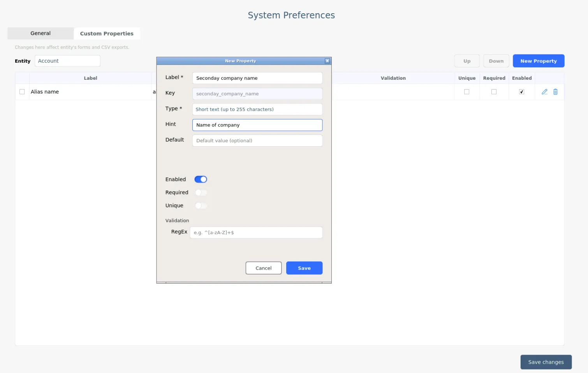Cancel the New Property dialog
Screen dimensions: 588x373
coord(264,268)
